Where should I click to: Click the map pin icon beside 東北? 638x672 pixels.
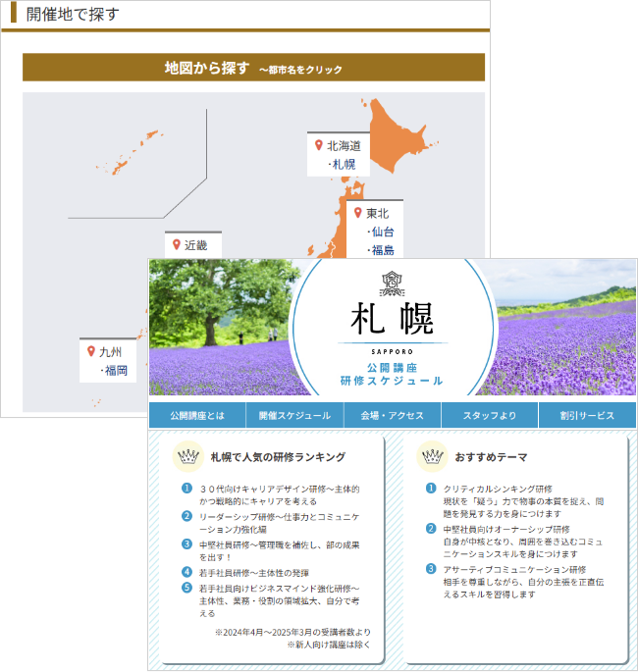pos(357,213)
